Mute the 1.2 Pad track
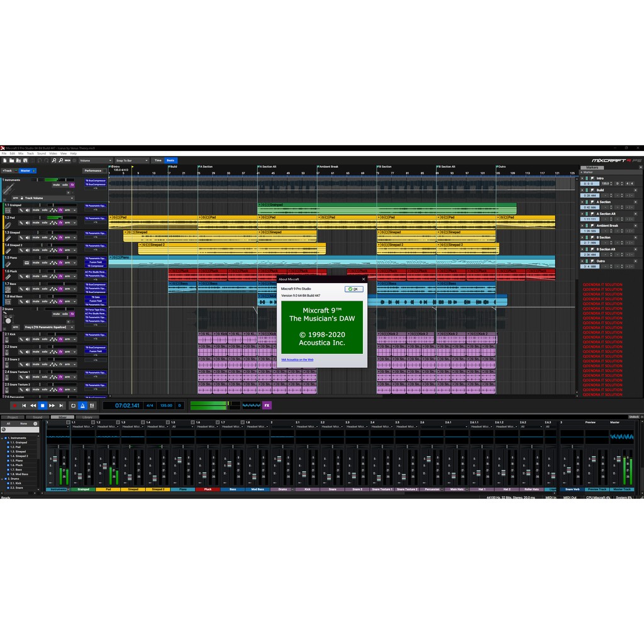Image resolution: width=644 pixels, height=644 pixels. pyautogui.click(x=36, y=222)
